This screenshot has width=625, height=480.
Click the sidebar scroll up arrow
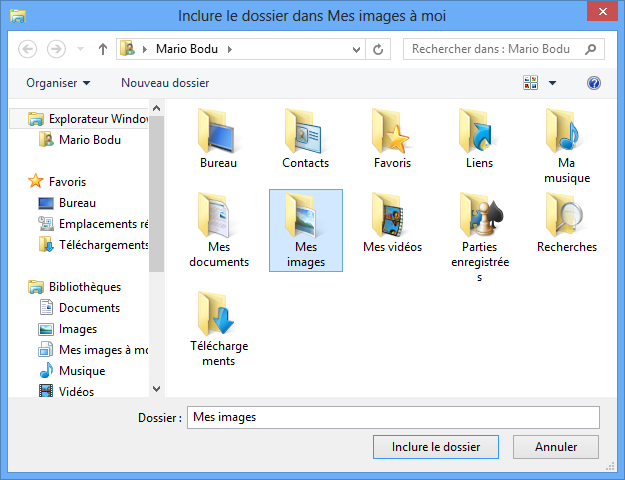point(157,108)
